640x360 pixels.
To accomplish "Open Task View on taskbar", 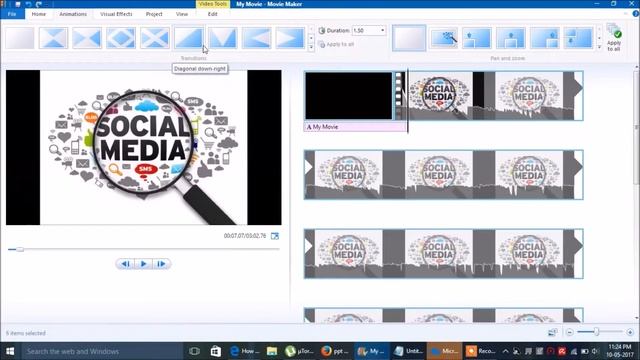I will (x=194, y=351).
